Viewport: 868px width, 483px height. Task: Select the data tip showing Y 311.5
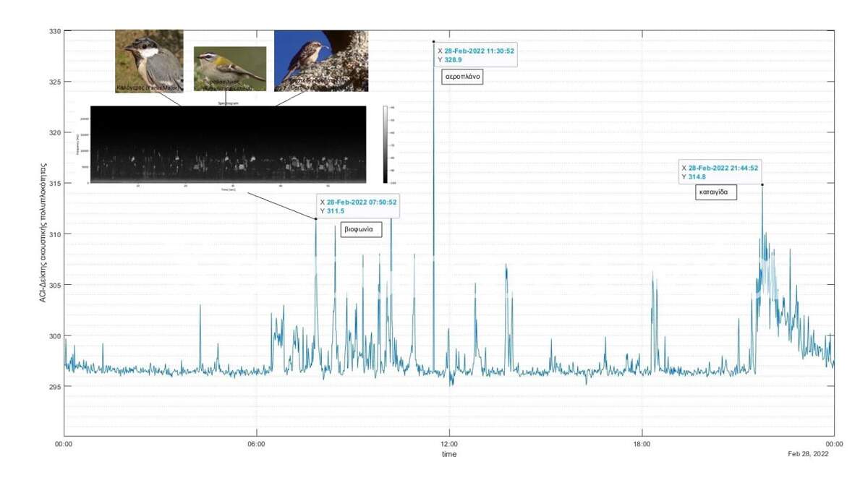click(357, 207)
